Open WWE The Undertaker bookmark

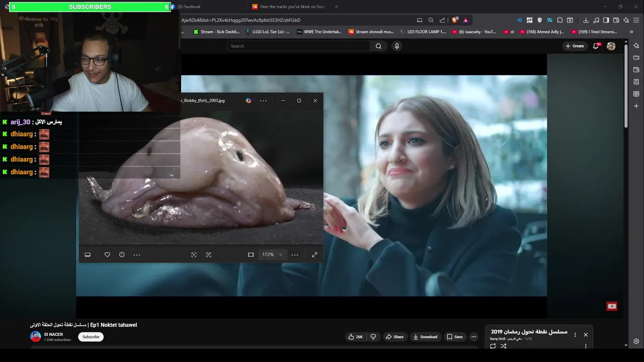(x=319, y=32)
